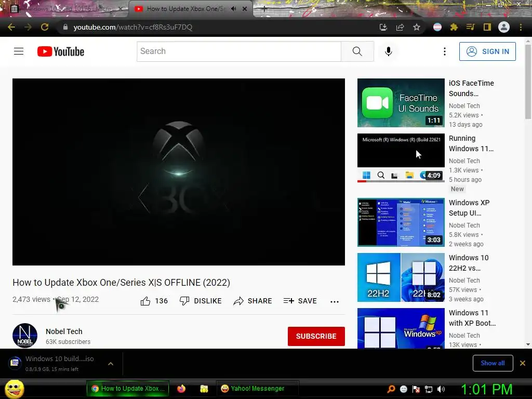Click the video title text
Viewport: 532px width, 399px height.
click(x=121, y=283)
